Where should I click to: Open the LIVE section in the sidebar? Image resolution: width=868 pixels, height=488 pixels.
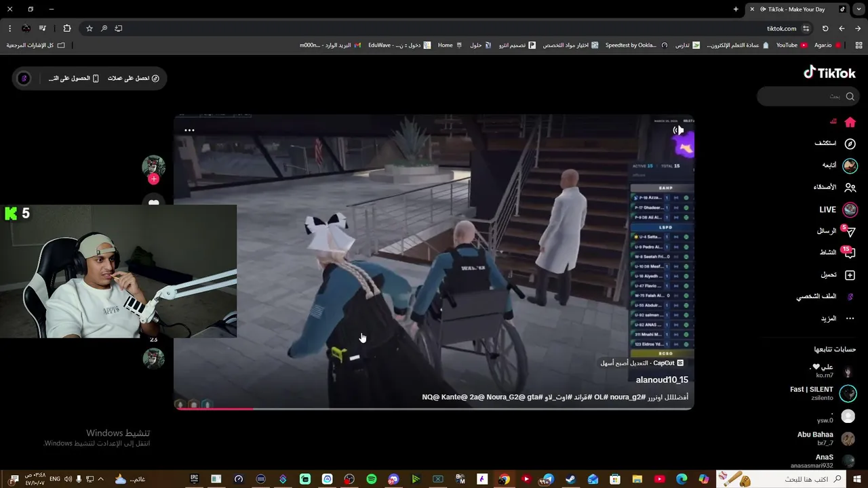pyautogui.click(x=839, y=209)
